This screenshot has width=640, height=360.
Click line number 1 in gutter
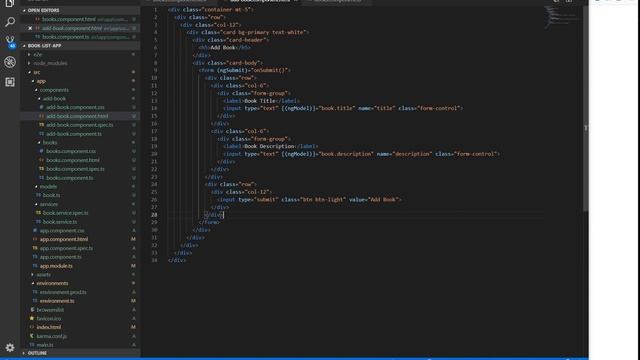point(155,9)
